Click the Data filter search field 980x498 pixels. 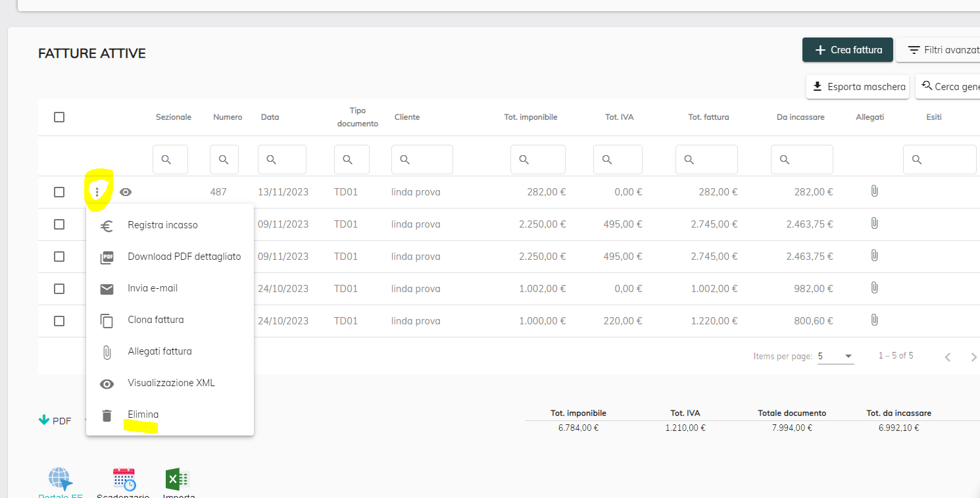(282, 159)
